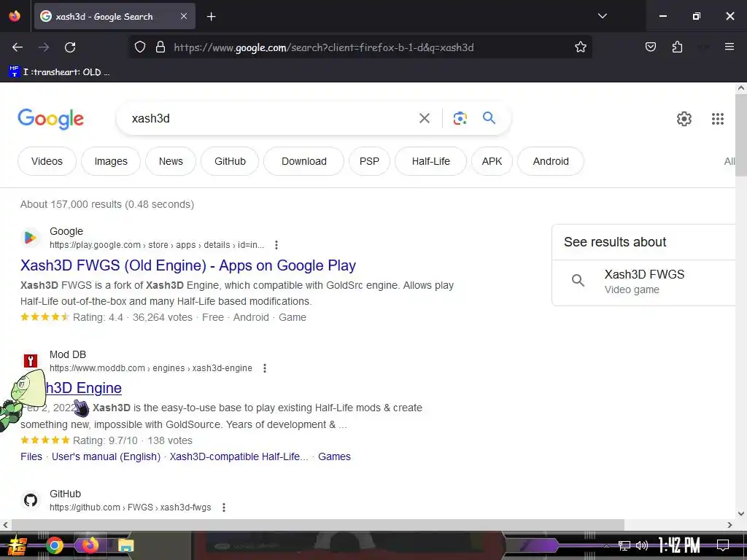Select the Android filter chip
This screenshot has height=560, width=747.
(551, 161)
